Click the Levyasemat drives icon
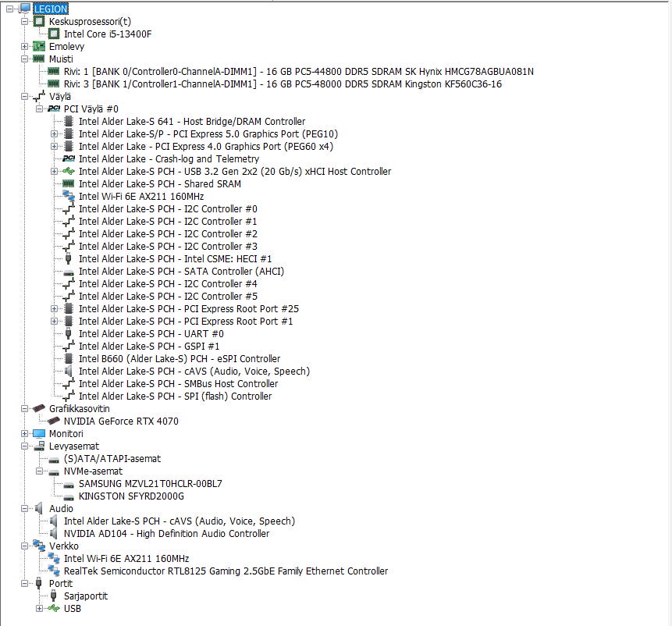Image resolution: width=672 pixels, height=626 pixels. coord(39,446)
